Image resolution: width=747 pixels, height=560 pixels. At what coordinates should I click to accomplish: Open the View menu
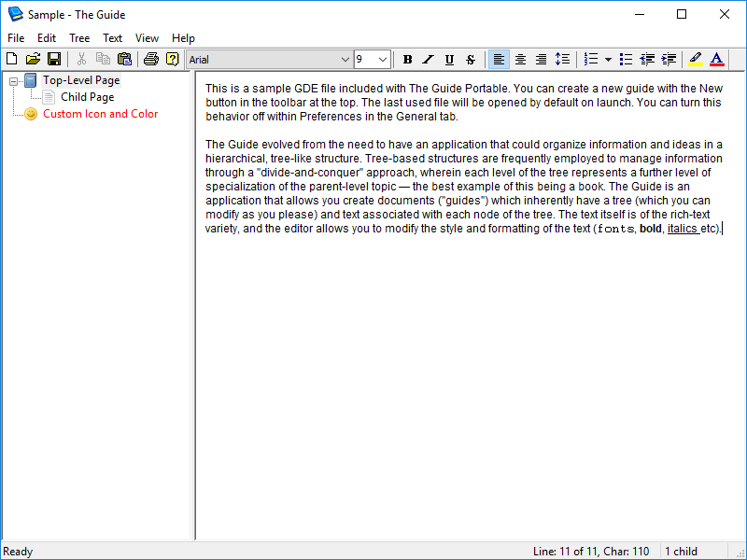[147, 38]
